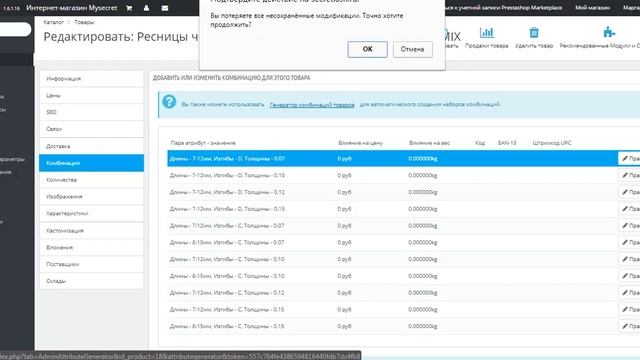Open the Изображения product tab

click(x=91, y=197)
